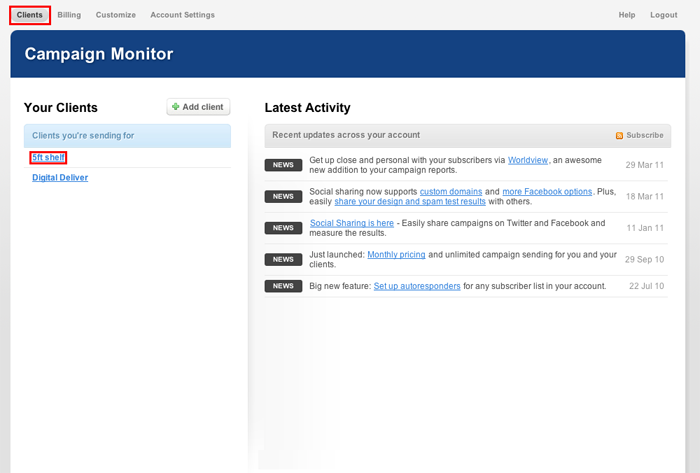Image resolution: width=700 pixels, height=473 pixels.
Task: Click the NEWS badge beside autoresponders item
Action: 283,286
